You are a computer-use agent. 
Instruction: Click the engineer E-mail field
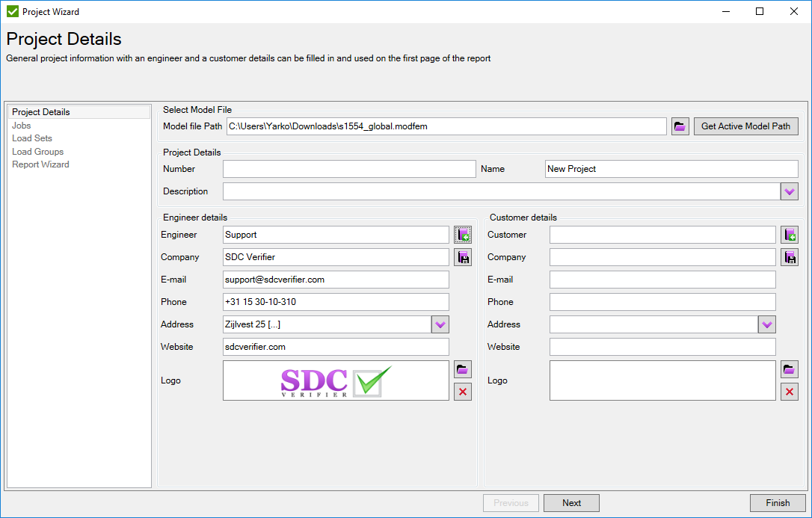click(x=336, y=280)
